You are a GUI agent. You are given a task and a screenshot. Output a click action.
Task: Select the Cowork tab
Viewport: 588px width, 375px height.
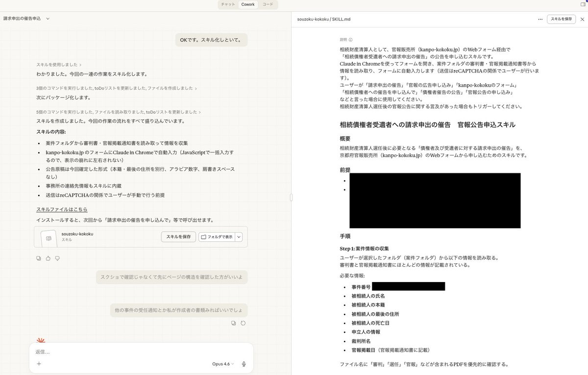[247, 4]
